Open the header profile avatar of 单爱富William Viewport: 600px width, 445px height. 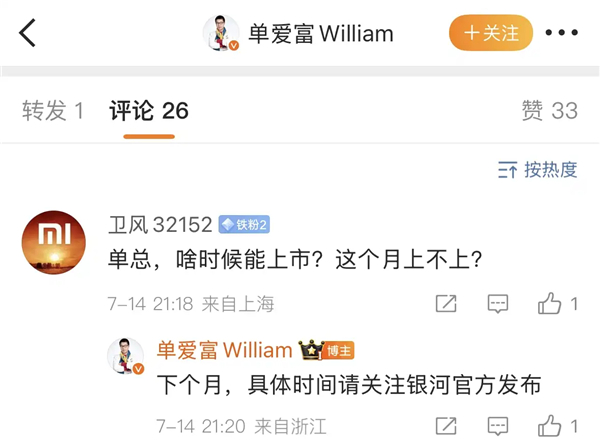(x=221, y=33)
